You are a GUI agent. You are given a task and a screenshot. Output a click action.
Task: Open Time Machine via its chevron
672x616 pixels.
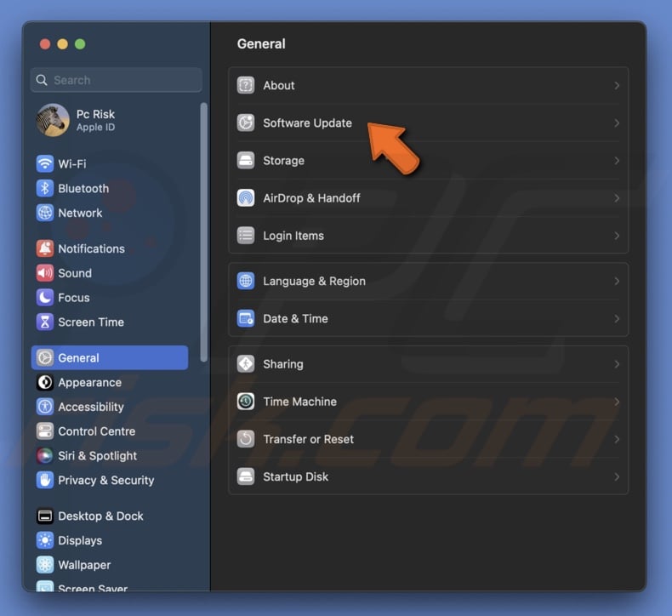617,402
